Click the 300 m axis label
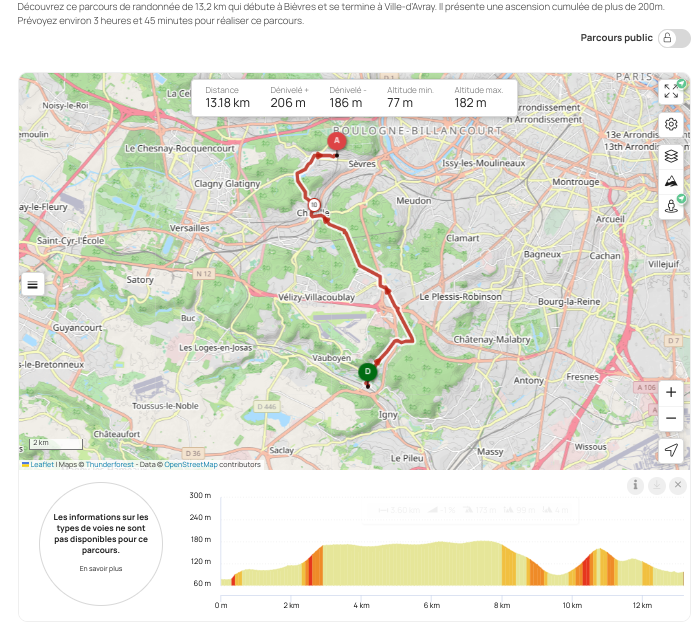Screen dimensions: 693x624 200,495
